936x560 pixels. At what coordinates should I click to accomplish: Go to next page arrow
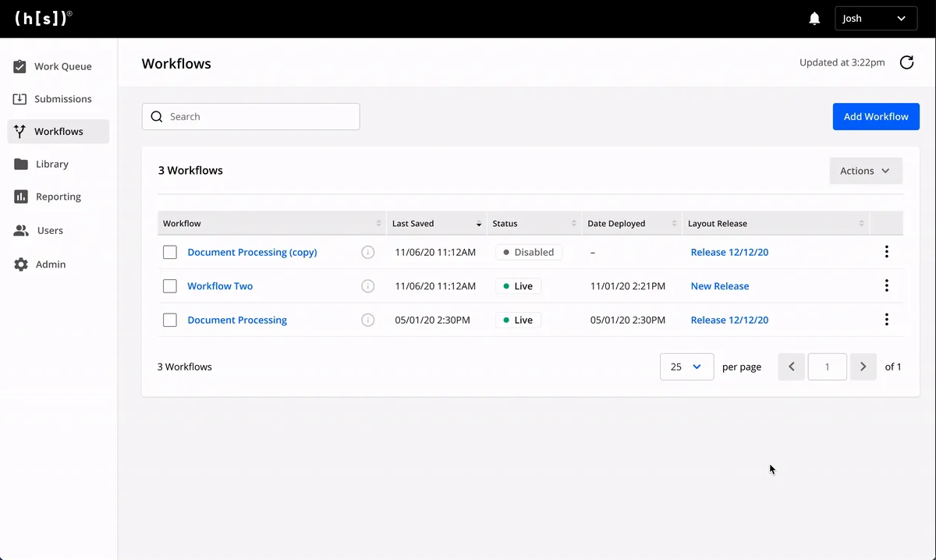click(x=863, y=367)
